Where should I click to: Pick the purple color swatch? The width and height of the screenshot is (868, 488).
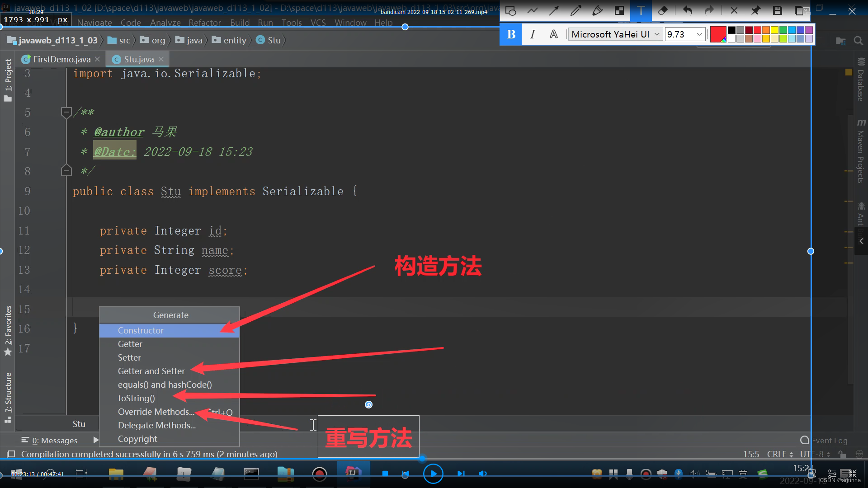tap(809, 30)
